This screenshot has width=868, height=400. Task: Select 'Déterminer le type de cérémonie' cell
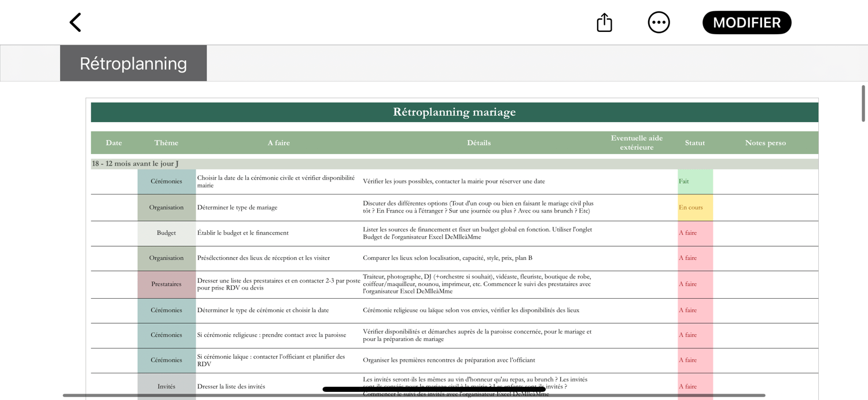tap(278, 310)
